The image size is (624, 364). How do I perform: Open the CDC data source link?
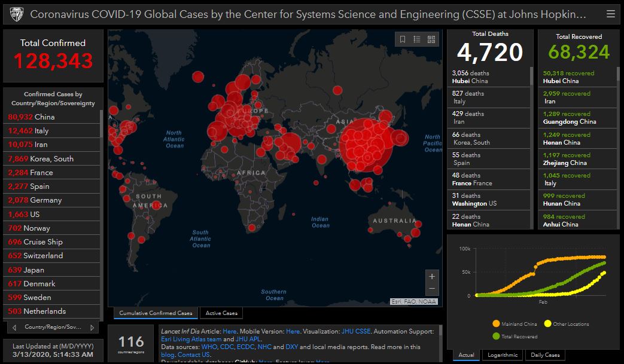click(227, 347)
